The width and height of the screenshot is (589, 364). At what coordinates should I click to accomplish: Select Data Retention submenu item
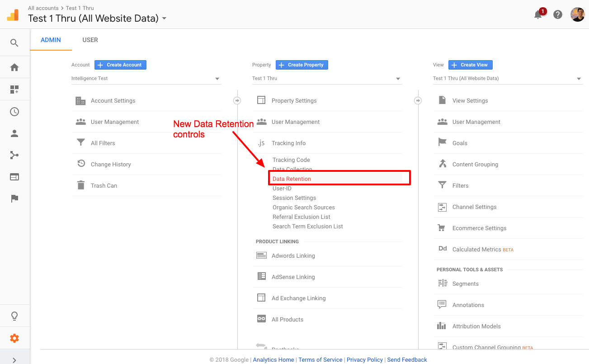coord(292,179)
